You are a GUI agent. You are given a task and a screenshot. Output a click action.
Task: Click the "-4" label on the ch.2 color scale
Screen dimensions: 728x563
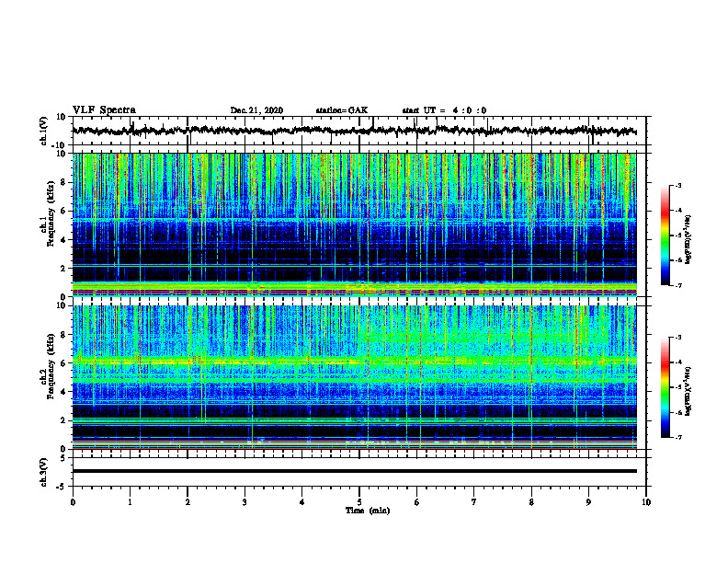coord(677,362)
